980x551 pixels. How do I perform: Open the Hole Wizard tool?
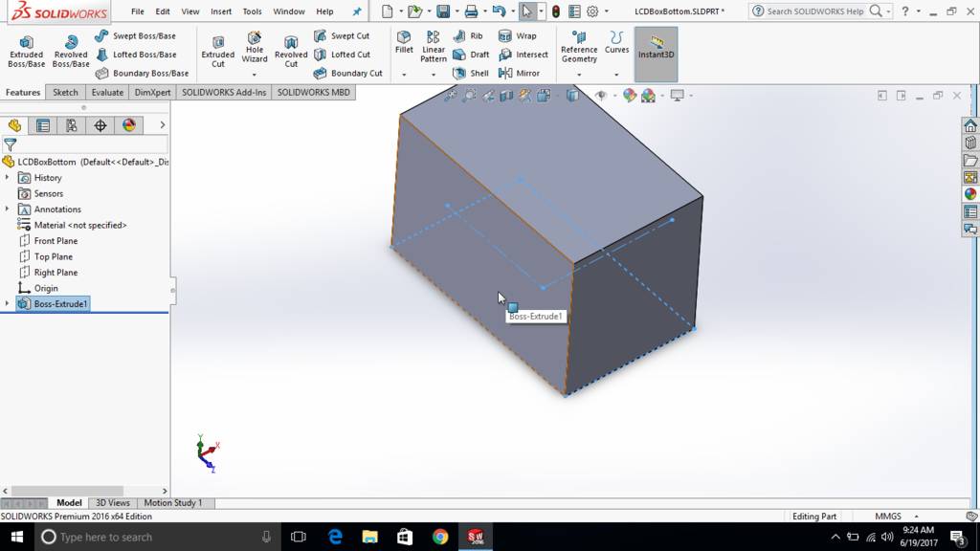[x=255, y=48]
